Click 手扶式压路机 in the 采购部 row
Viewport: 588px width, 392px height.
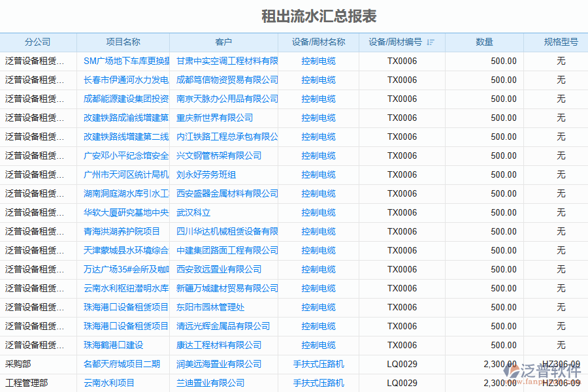coord(318,365)
